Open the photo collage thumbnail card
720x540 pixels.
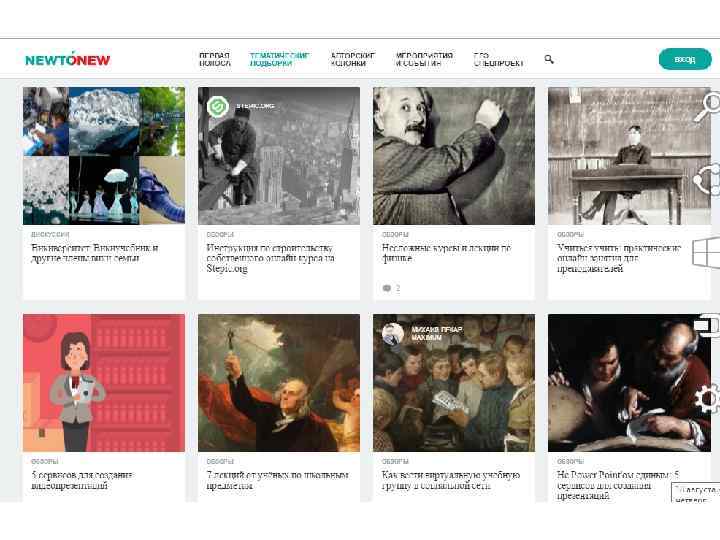[104, 156]
